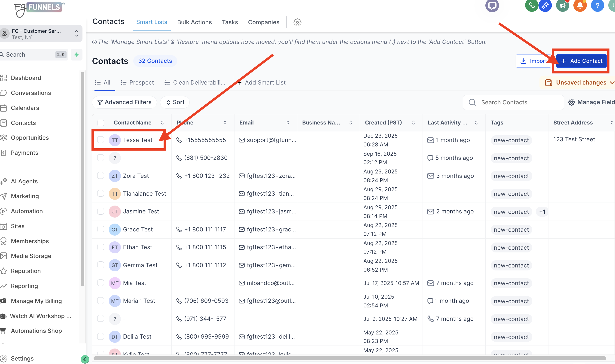Open the orange notifications bell
615x364 pixels.
tap(580, 5)
